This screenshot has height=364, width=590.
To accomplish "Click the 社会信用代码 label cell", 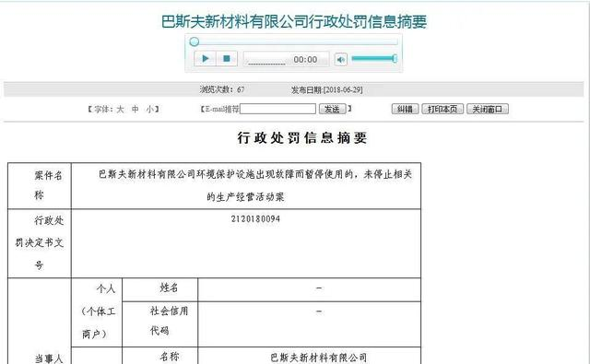I will tap(160, 324).
